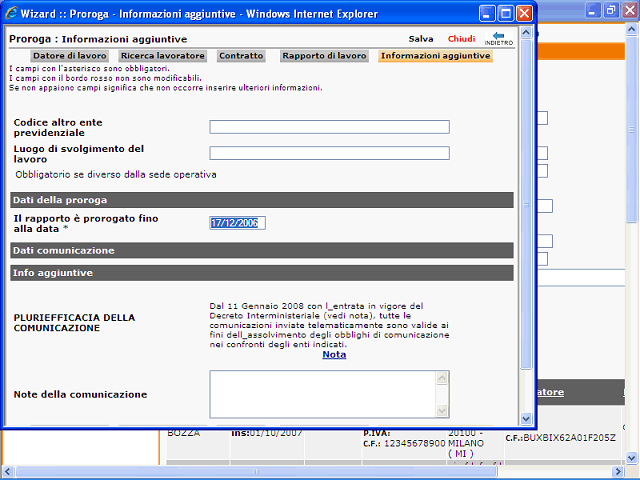Open the Nota link

[x=334, y=354]
